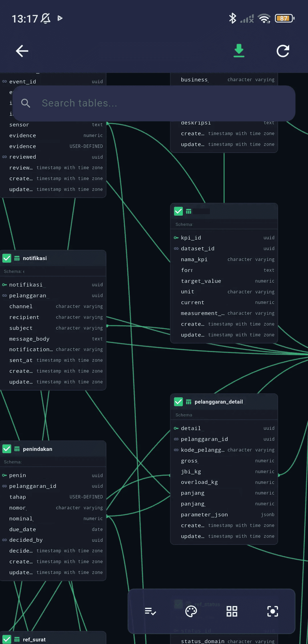Select the channel column row

tap(53, 306)
